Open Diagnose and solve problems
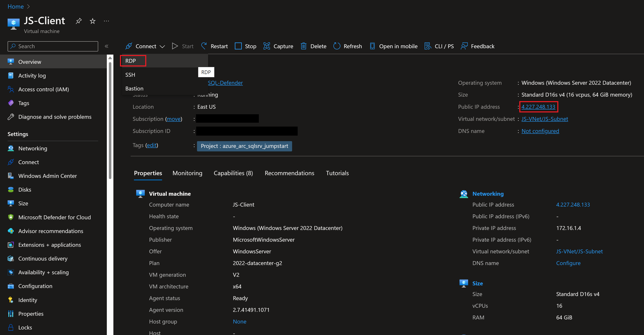Image resolution: width=644 pixels, height=335 pixels. click(x=53, y=117)
